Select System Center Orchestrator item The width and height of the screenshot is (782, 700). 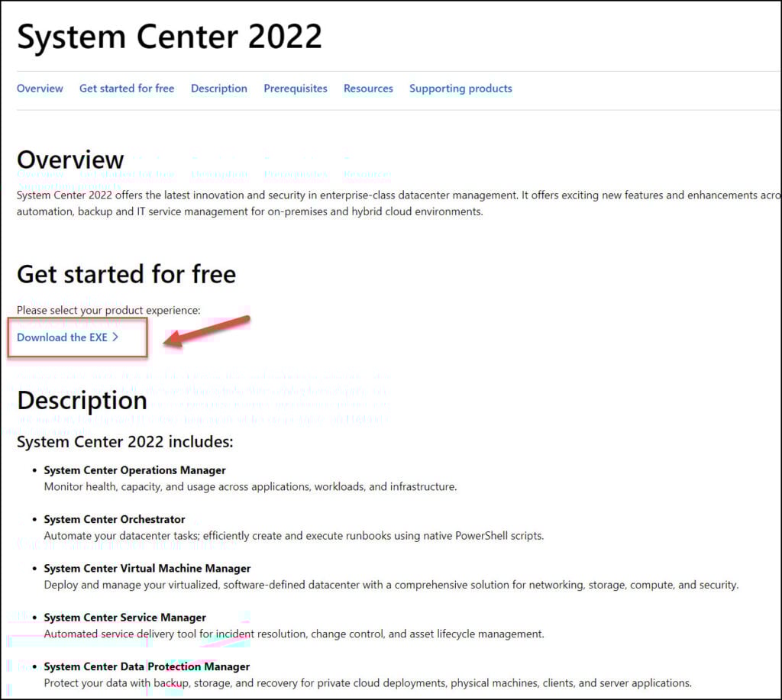coord(115,519)
